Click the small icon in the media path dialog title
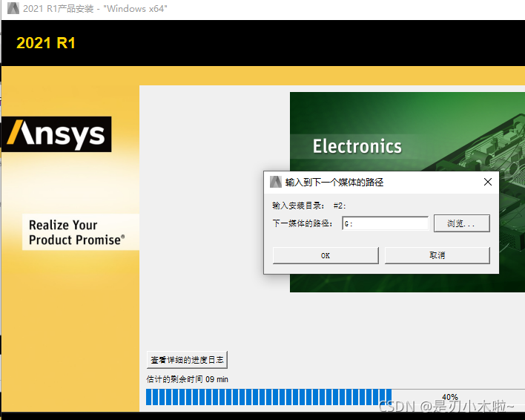 point(276,182)
